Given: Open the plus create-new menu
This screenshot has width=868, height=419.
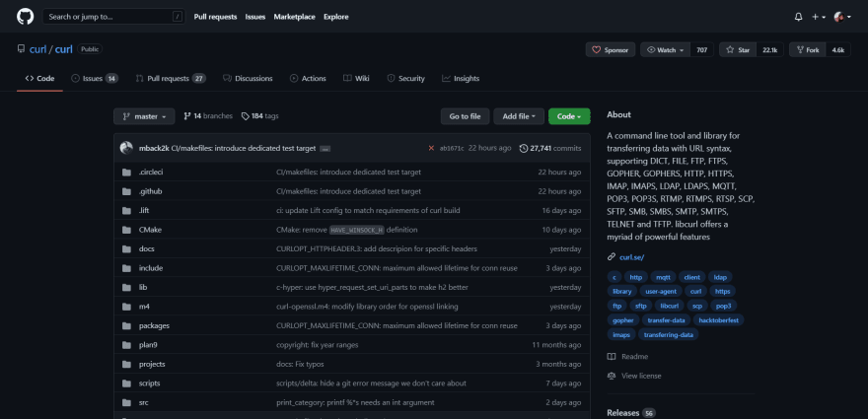Looking at the screenshot, I should tap(819, 17).
